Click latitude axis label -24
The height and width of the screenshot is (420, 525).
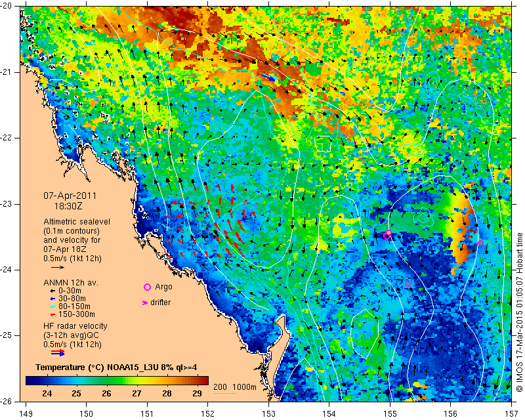tap(6, 270)
